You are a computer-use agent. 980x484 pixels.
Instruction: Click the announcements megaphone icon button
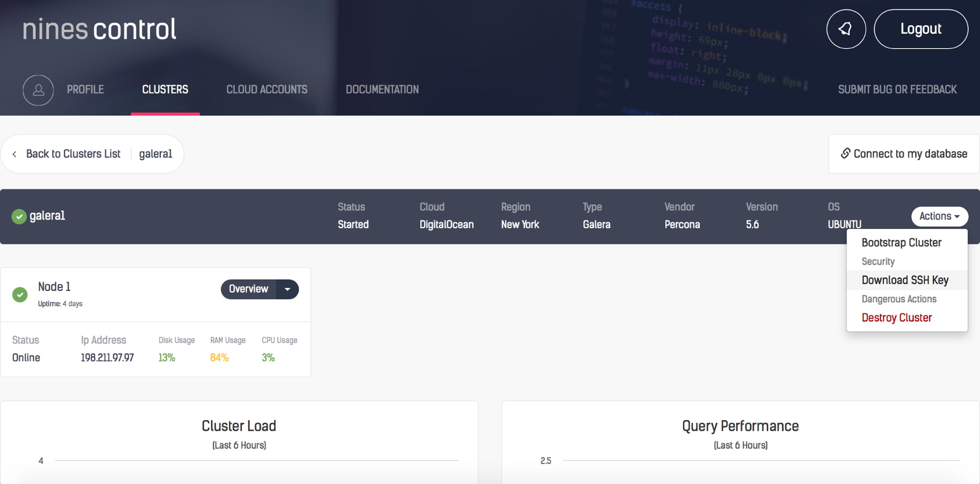(846, 29)
